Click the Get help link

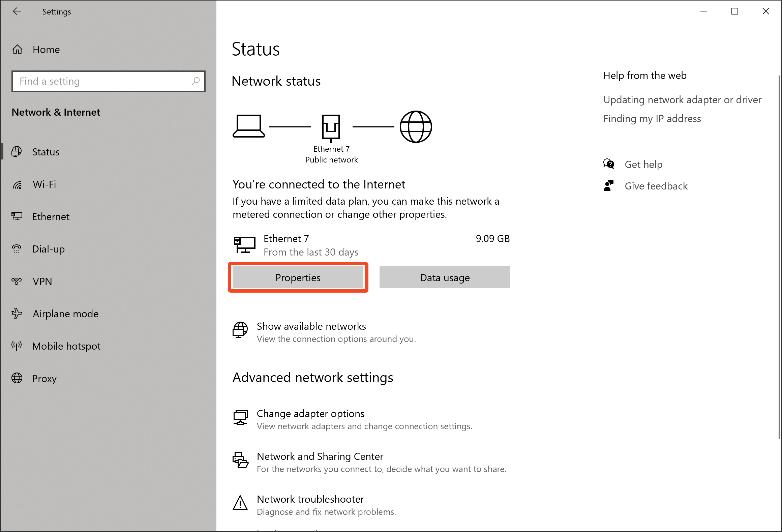(643, 164)
